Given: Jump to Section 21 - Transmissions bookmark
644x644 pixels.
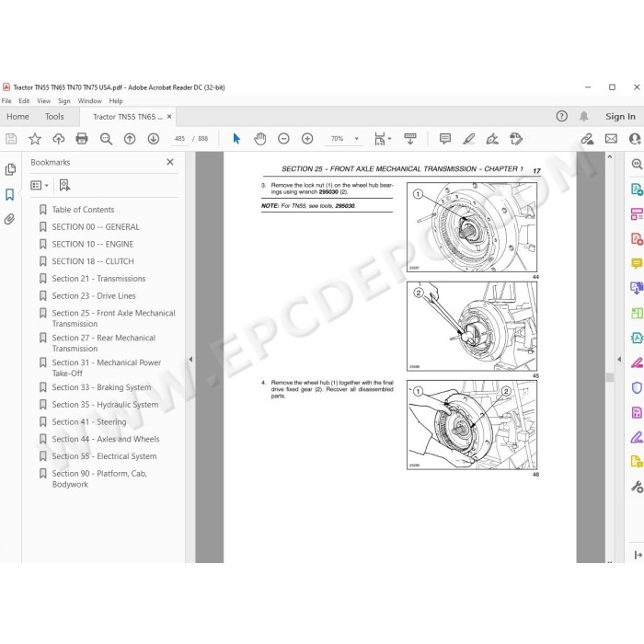Looking at the screenshot, I should 98,279.
